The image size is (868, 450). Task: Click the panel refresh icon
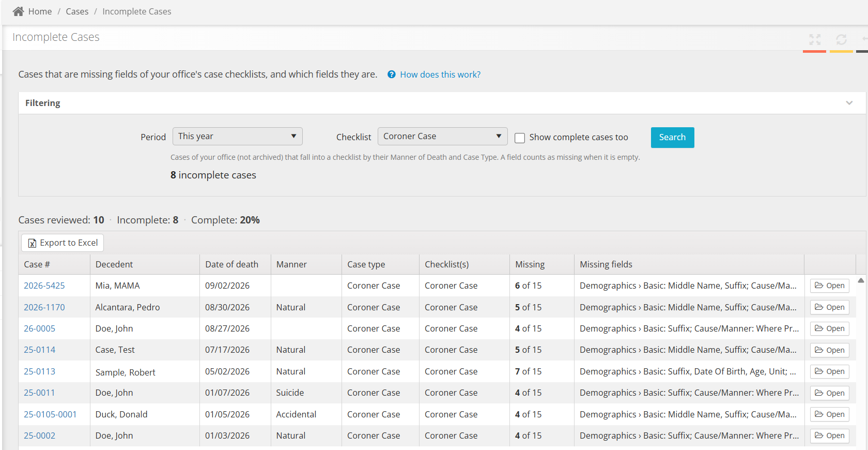pos(841,39)
